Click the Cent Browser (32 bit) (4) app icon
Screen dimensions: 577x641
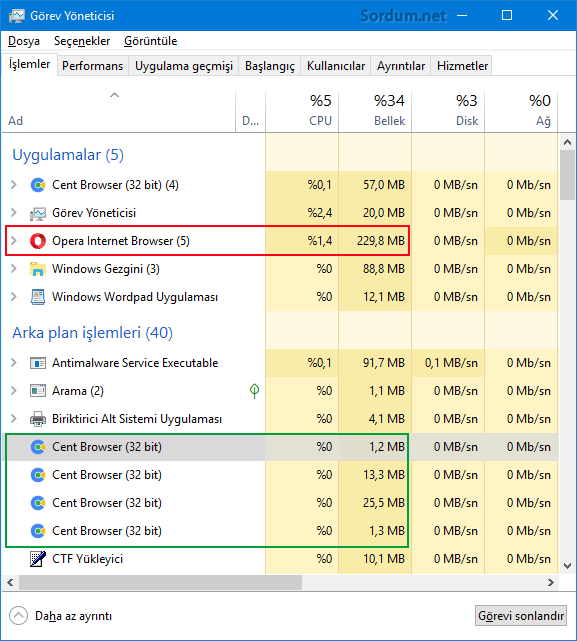(38, 185)
